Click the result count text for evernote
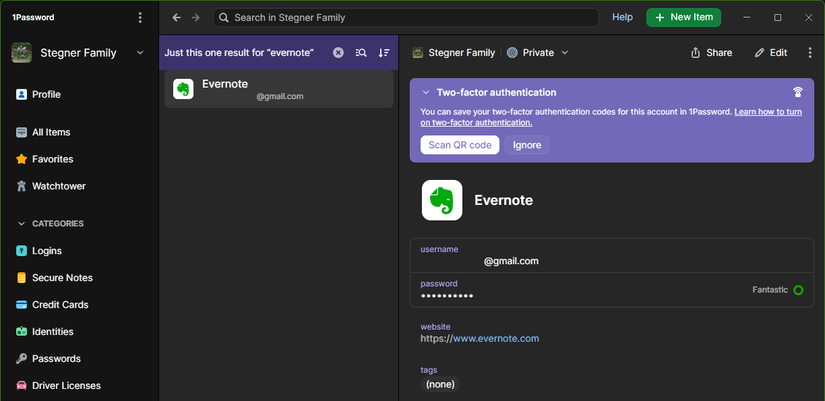Screen dimensions: 825x401 (239, 53)
